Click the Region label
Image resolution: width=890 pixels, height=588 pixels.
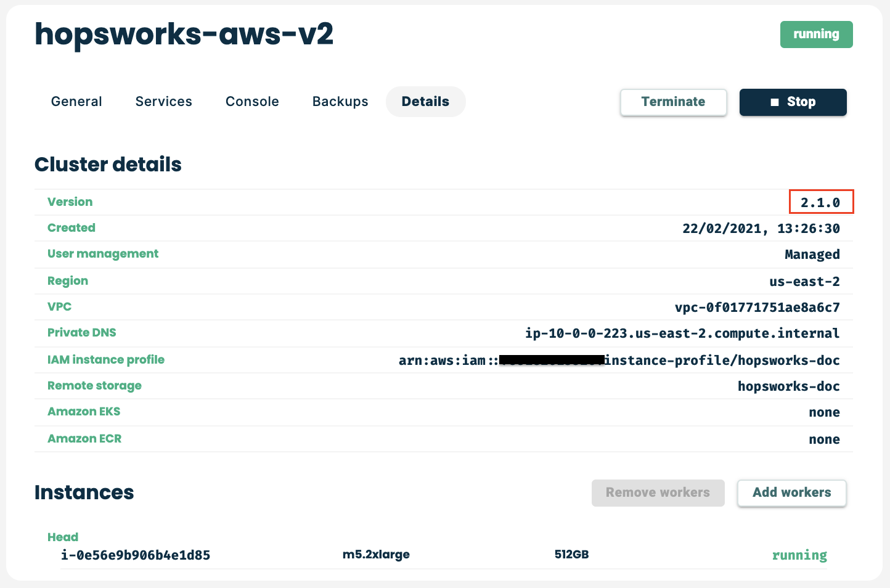tap(68, 281)
